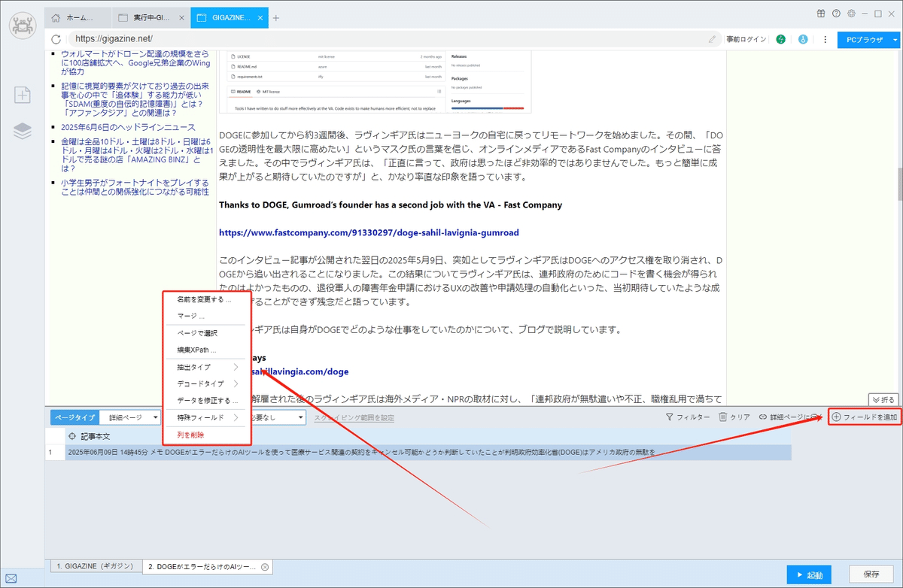
Task: Click the blue round icon in browser toolbar
Action: pyautogui.click(x=803, y=39)
